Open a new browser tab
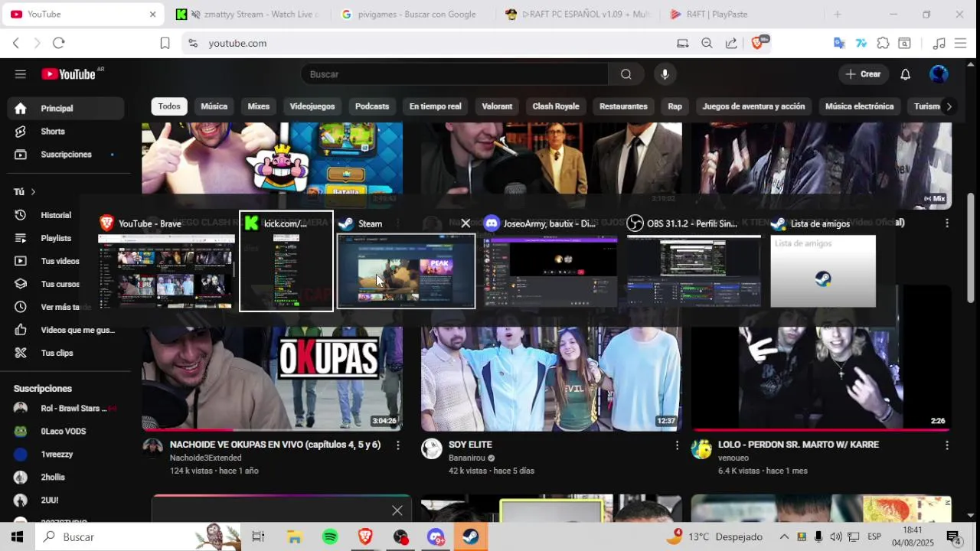 pos(838,15)
